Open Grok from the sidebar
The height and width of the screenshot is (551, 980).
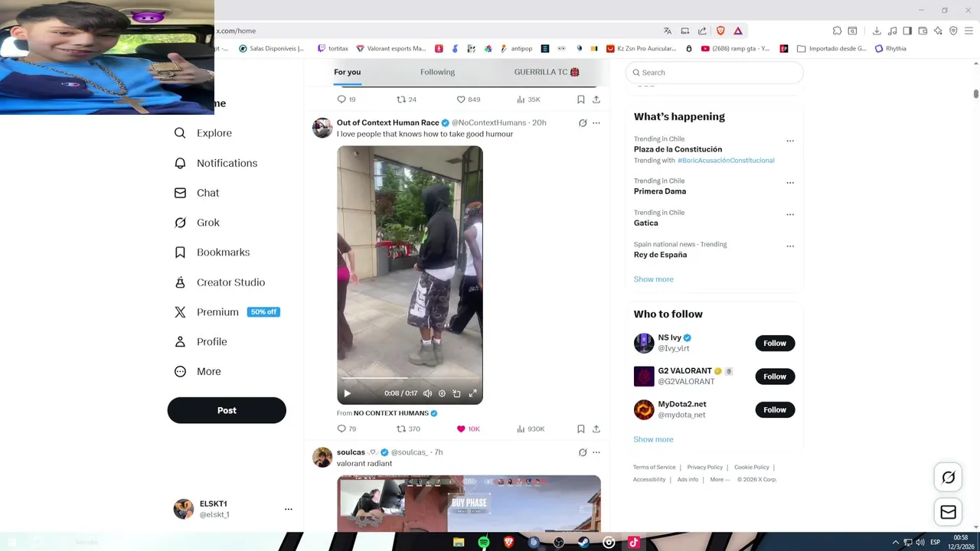pyautogui.click(x=197, y=223)
